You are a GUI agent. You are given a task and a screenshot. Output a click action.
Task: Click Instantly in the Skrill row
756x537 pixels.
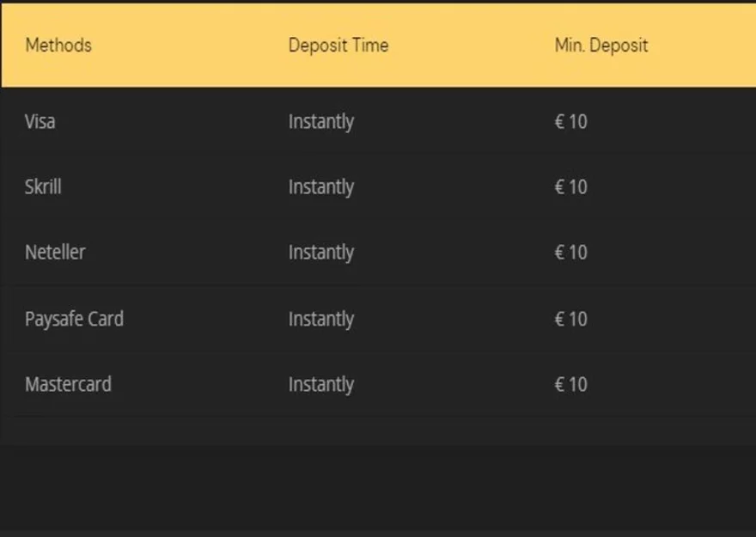321,187
